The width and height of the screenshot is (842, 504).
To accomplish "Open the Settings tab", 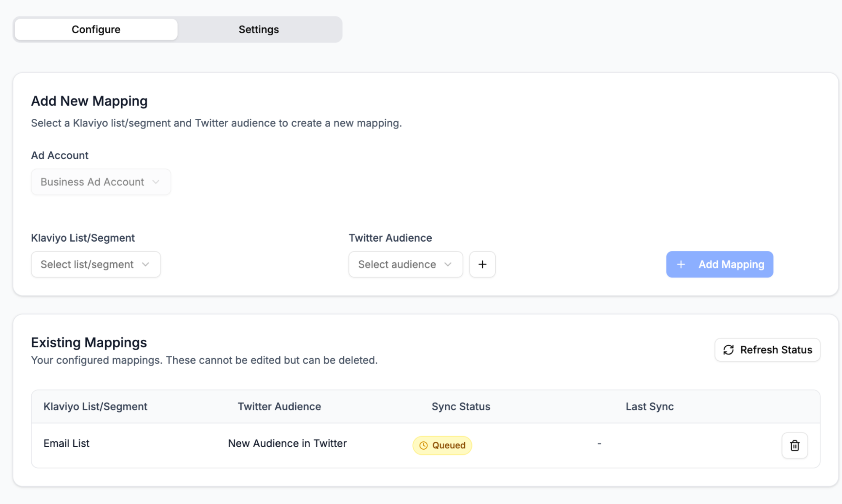I will 259,29.
